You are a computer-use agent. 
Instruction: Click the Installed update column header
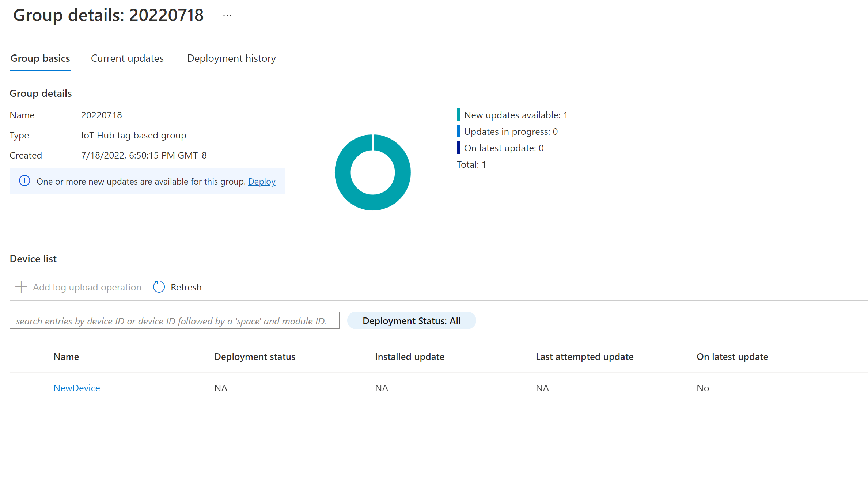[409, 357]
